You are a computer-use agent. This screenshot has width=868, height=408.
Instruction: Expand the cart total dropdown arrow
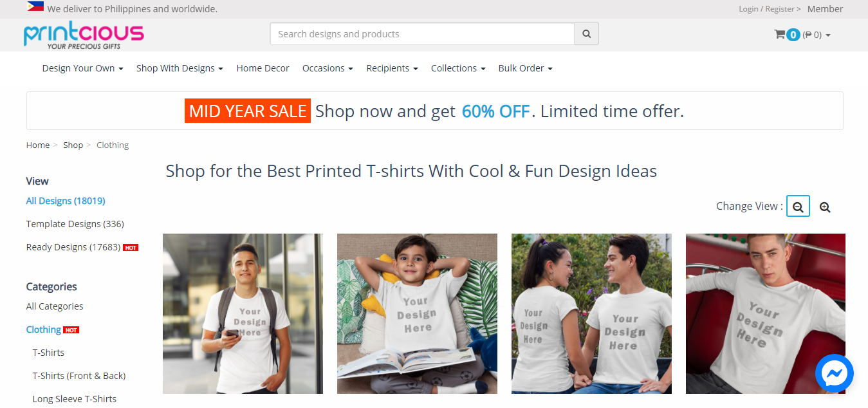tap(828, 35)
